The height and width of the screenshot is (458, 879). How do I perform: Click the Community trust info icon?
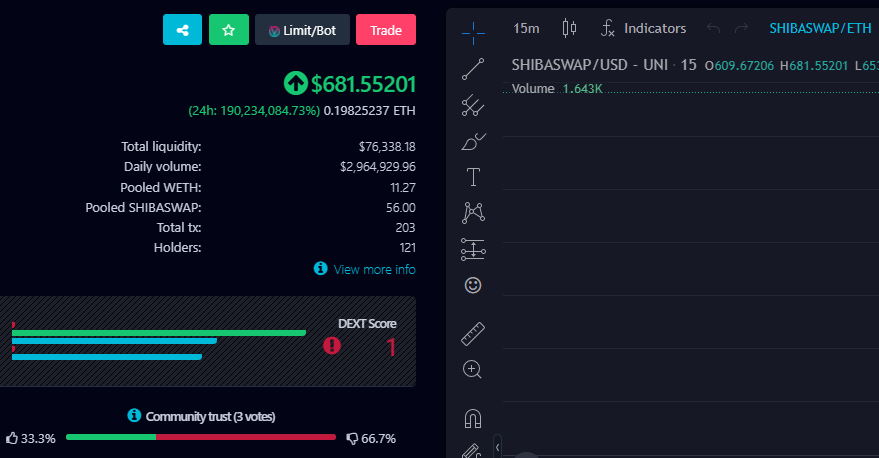tap(134, 415)
